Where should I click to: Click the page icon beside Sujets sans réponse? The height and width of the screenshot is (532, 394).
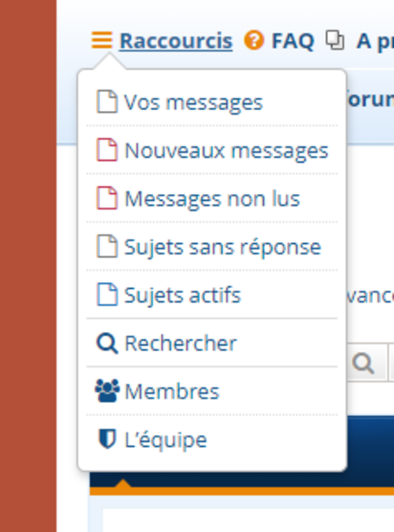[x=107, y=246]
